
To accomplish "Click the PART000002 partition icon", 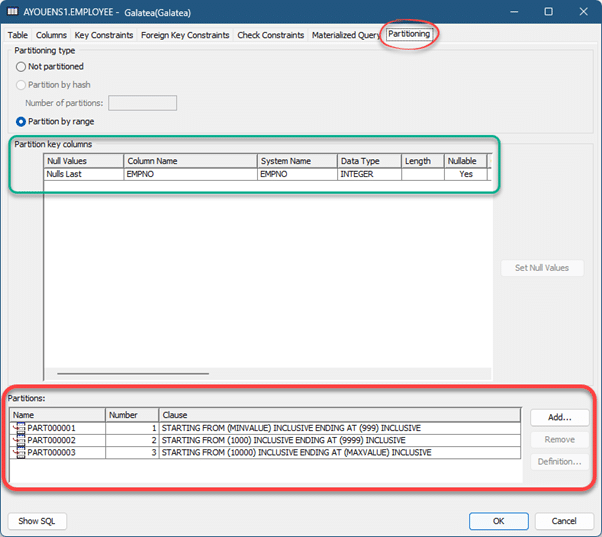I will coord(19,440).
